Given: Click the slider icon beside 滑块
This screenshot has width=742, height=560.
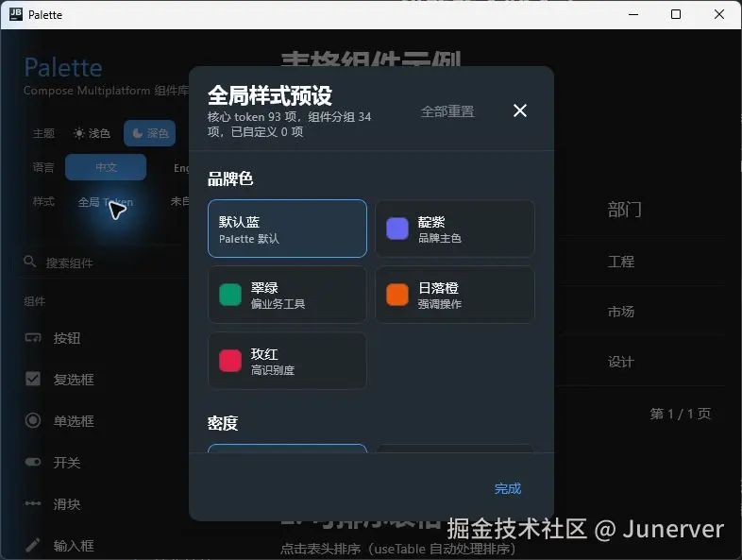Looking at the screenshot, I should click(x=33, y=503).
